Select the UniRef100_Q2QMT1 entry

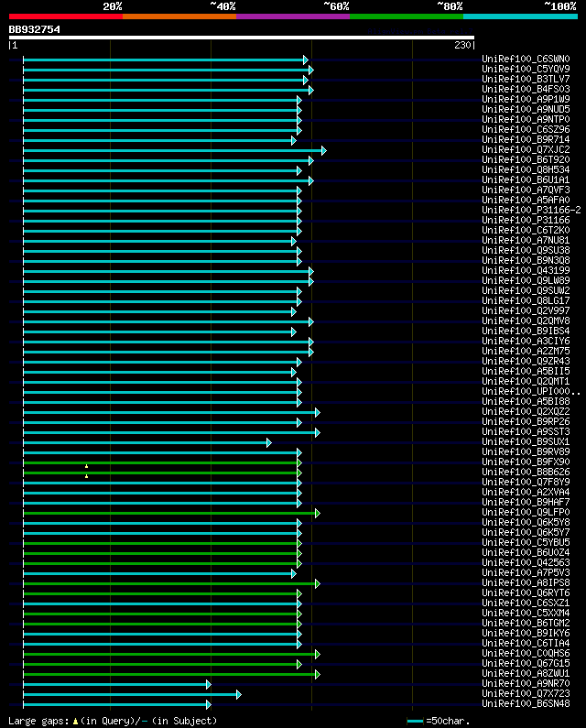(x=526, y=381)
